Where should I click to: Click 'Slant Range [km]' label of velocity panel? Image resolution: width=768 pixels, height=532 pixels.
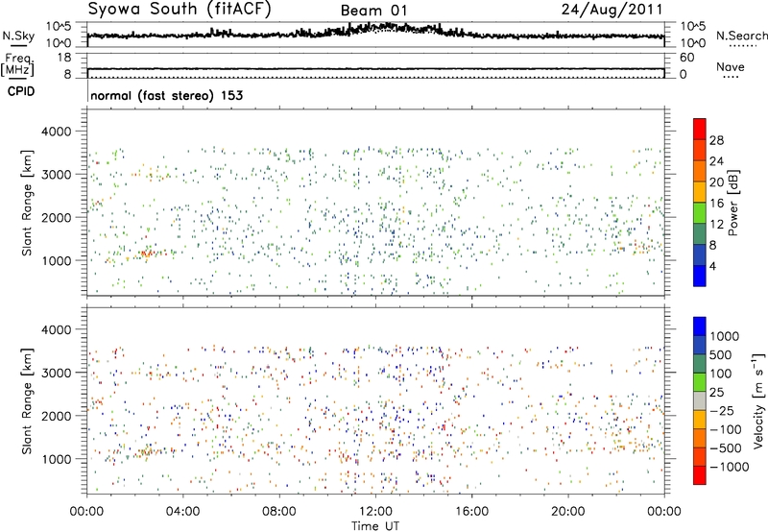tap(27, 400)
